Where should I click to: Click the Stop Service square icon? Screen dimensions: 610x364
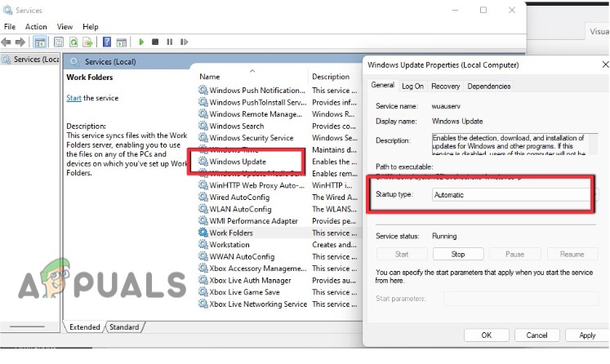click(155, 42)
